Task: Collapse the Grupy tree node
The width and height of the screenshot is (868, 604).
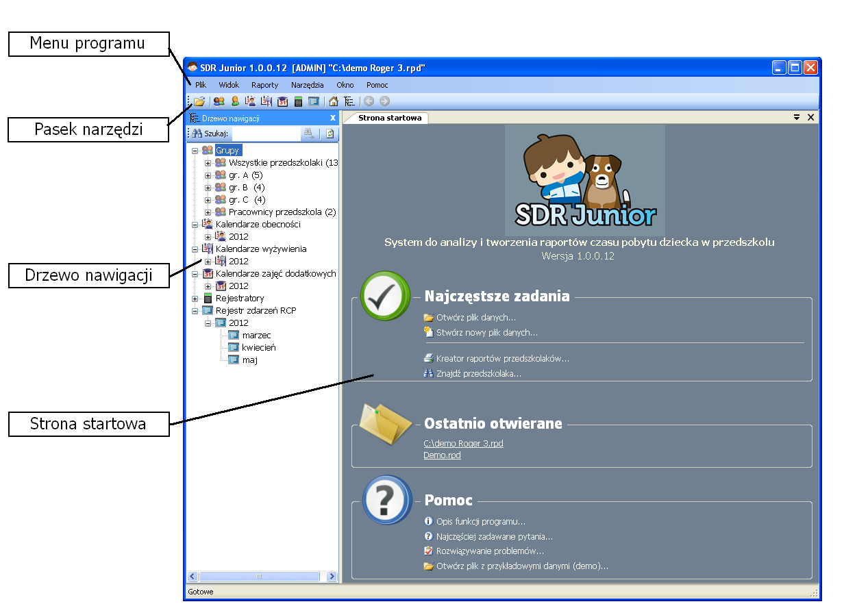Action: [195, 151]
